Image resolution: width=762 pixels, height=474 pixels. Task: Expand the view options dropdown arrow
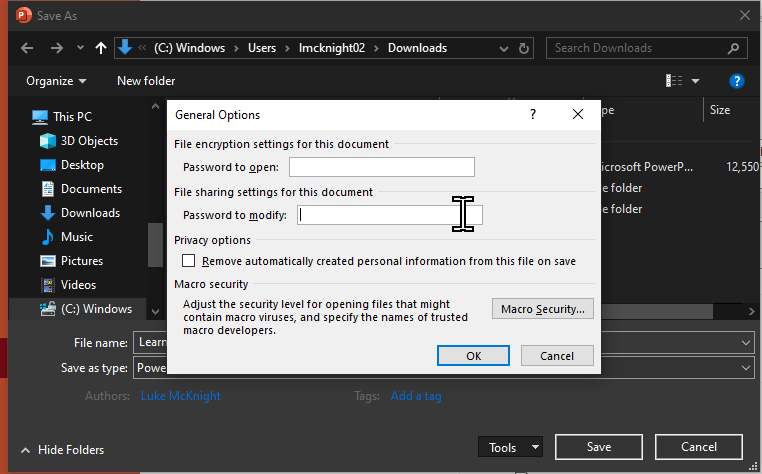tap(696, 81)
